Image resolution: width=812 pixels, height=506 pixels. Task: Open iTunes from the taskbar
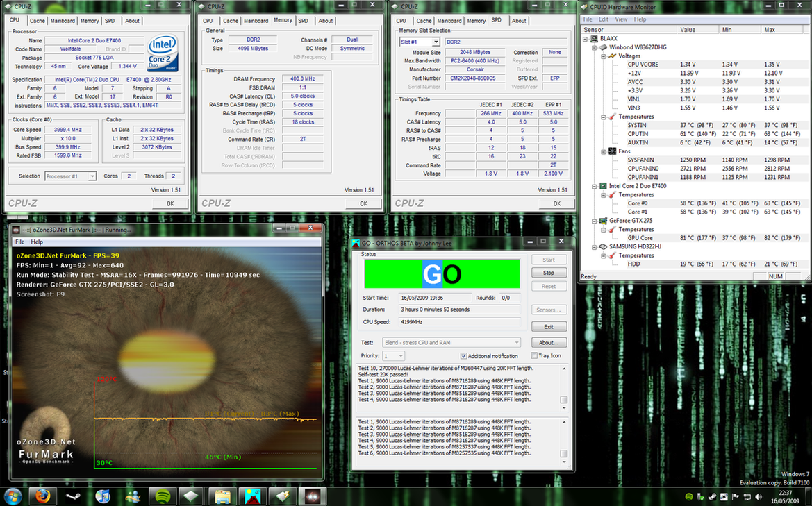[x=103, y=496]
